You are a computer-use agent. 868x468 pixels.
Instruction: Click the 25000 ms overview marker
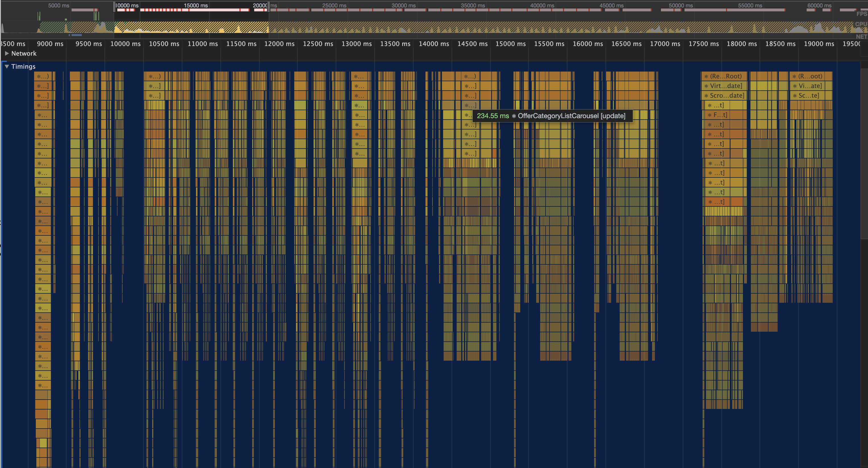pos(334,5)
